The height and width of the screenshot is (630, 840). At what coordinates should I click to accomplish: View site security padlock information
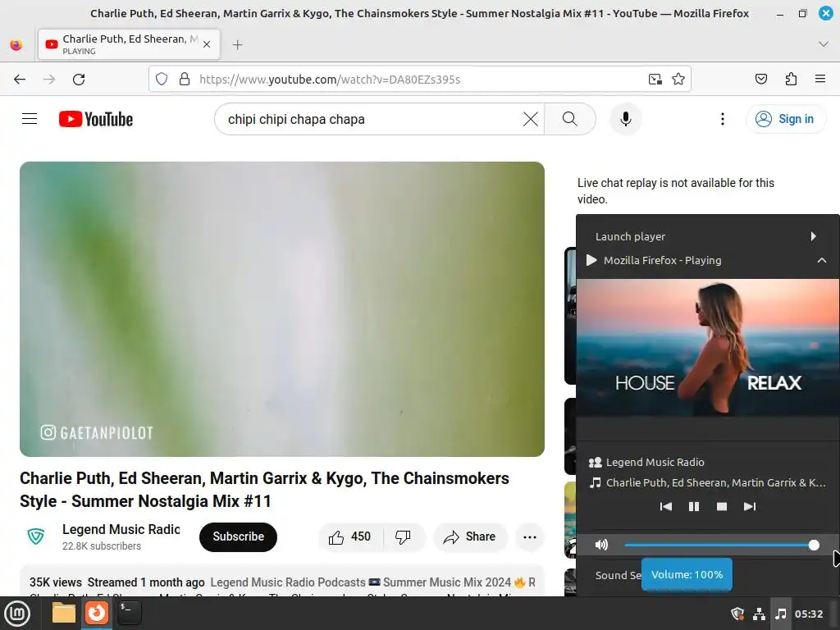click(185, 80)
